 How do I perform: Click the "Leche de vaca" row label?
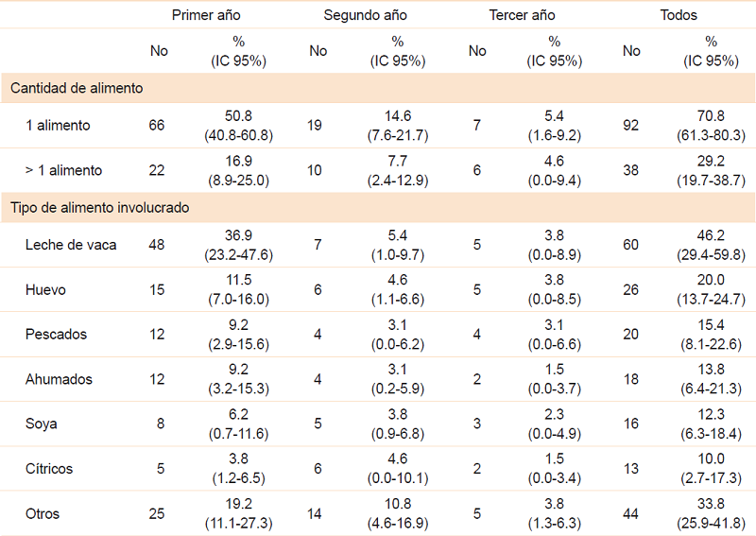(x=71, y=245)
